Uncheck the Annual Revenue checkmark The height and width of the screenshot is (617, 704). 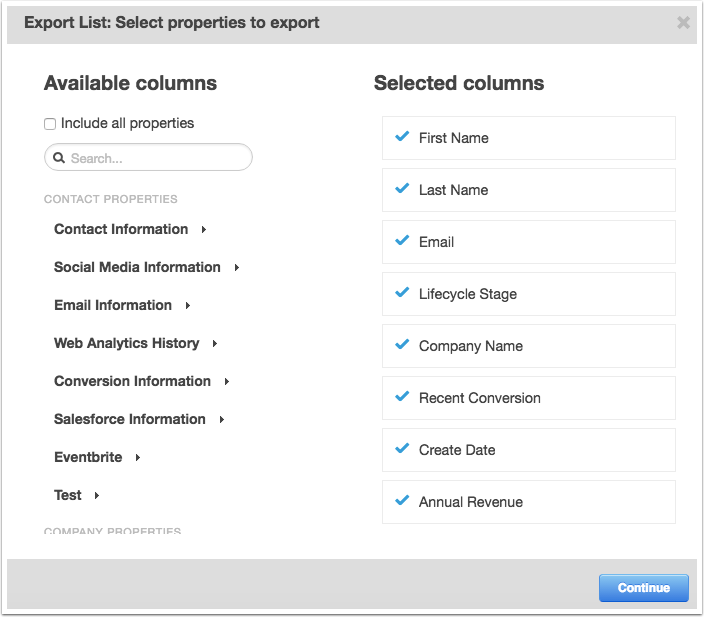(x=402, y=500)
